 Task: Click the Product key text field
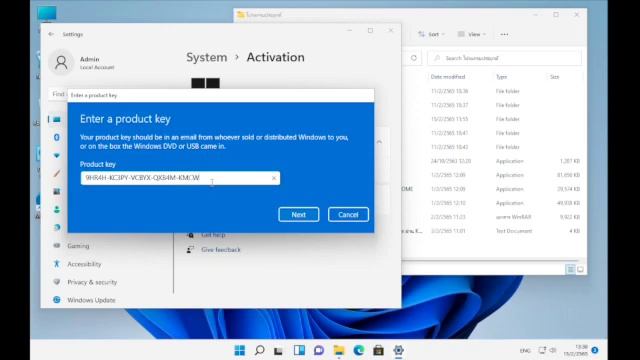180,178
